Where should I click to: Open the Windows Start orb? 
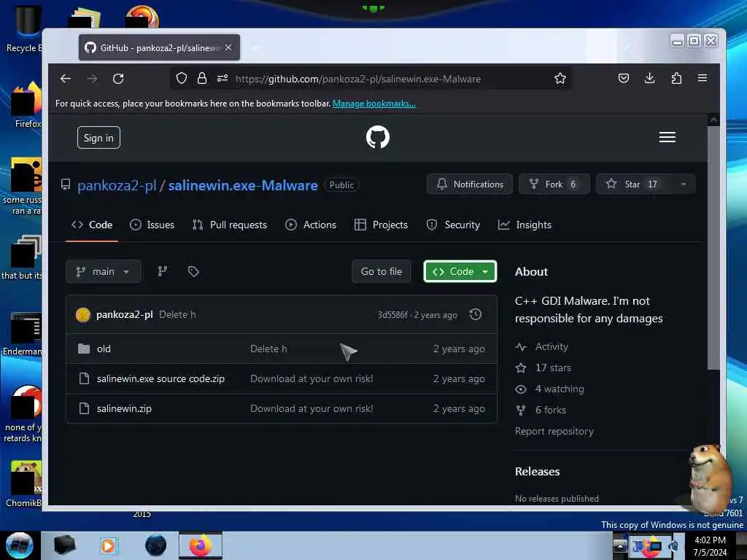coord(19,545)
